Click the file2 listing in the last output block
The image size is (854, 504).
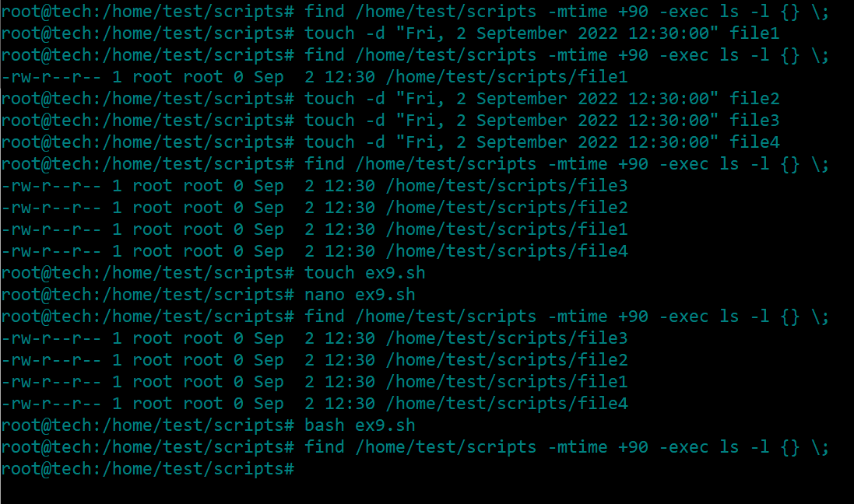[315, 360]
